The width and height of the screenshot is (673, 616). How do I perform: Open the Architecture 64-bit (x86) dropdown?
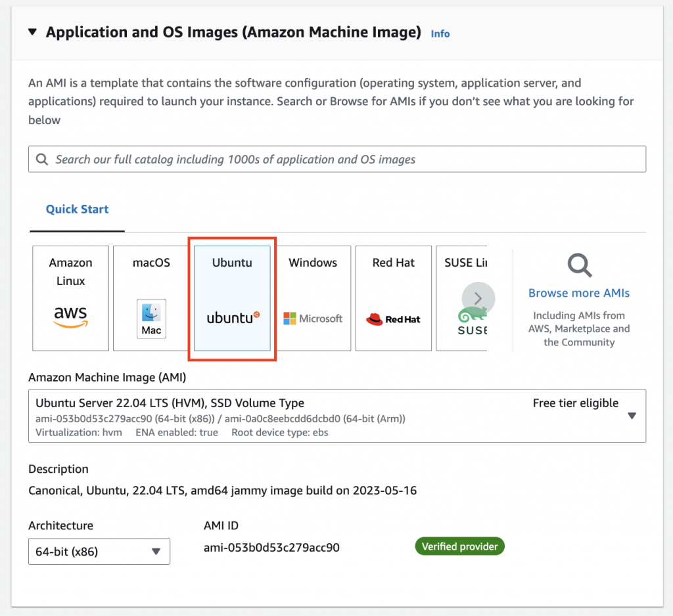(x=99, y=551)
